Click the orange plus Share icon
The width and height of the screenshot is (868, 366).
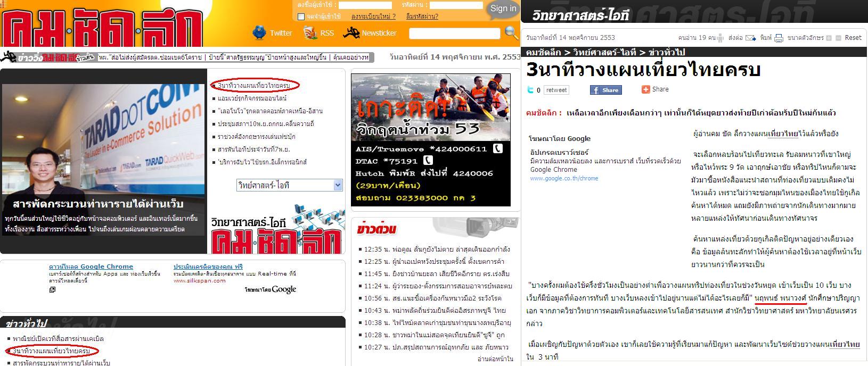point(647,89)
